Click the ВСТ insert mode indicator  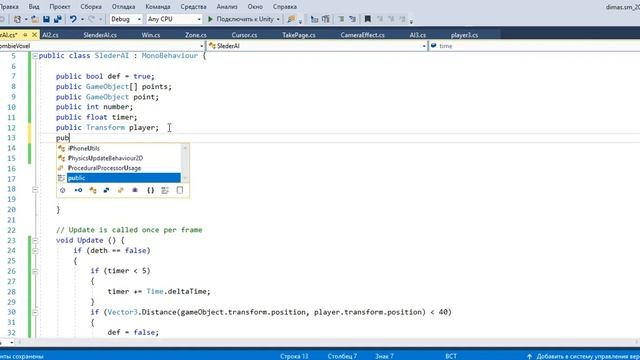coord(451,356)
